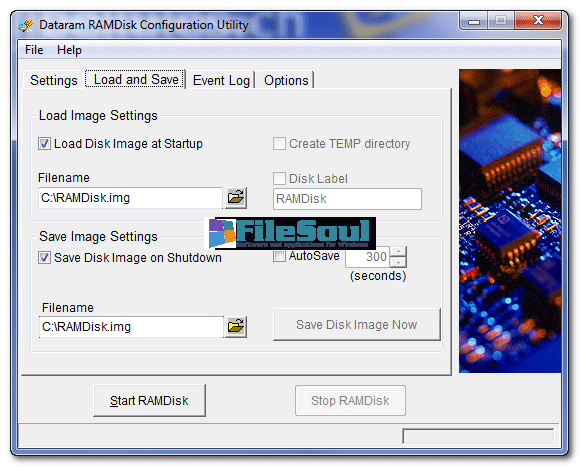Switch to the Settings tab
580x467 pixels.
54,80
